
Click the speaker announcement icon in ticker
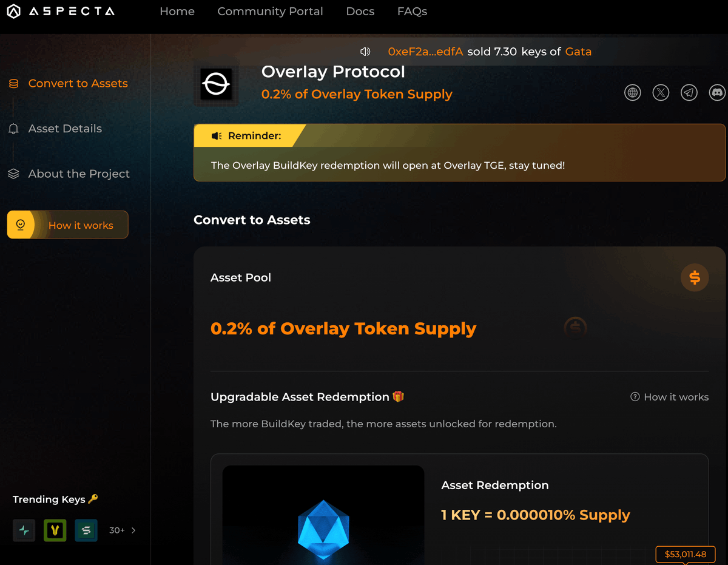pos(365,52)
